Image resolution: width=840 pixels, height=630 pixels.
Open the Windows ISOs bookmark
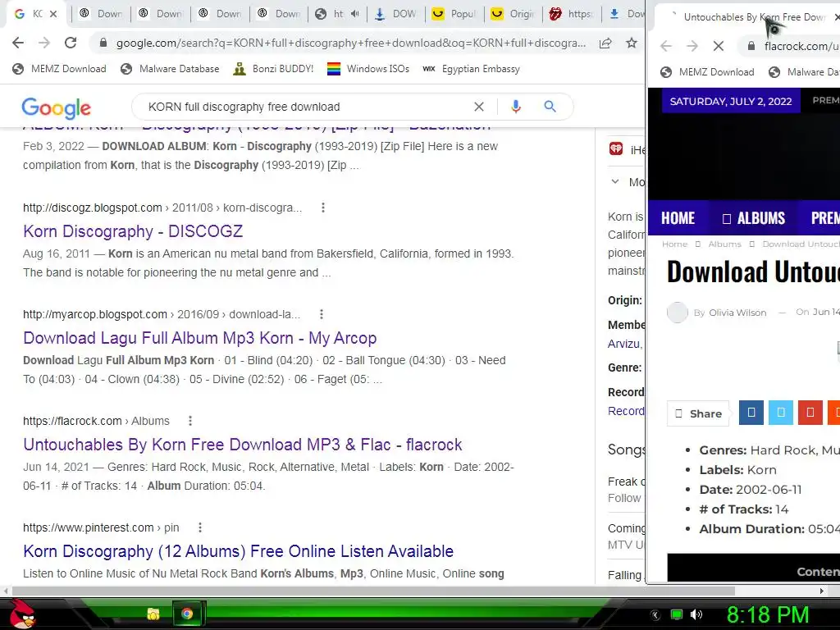coord(368,69)
